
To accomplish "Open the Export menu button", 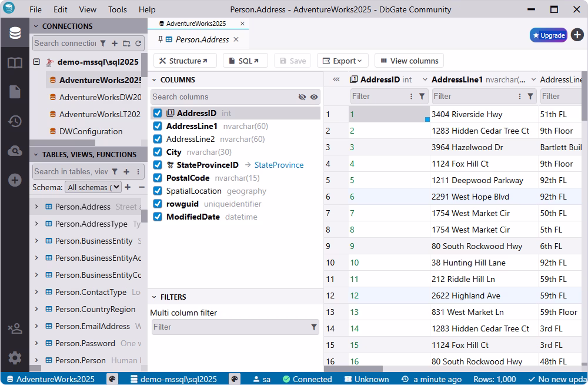I will (343, 61).
